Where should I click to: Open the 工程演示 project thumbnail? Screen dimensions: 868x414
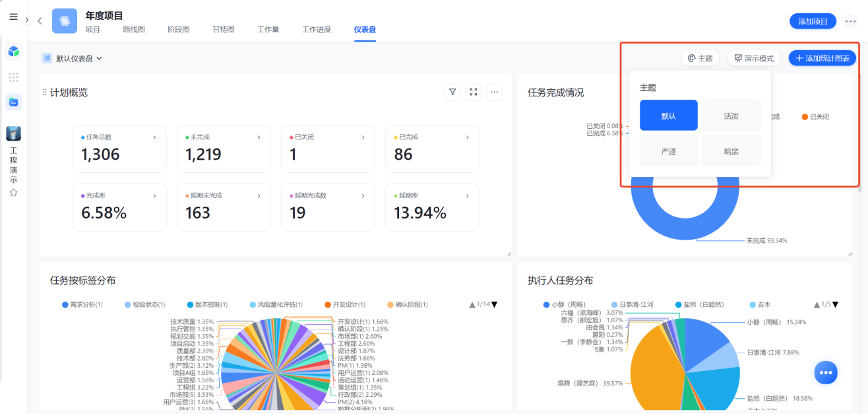(13, 133)
